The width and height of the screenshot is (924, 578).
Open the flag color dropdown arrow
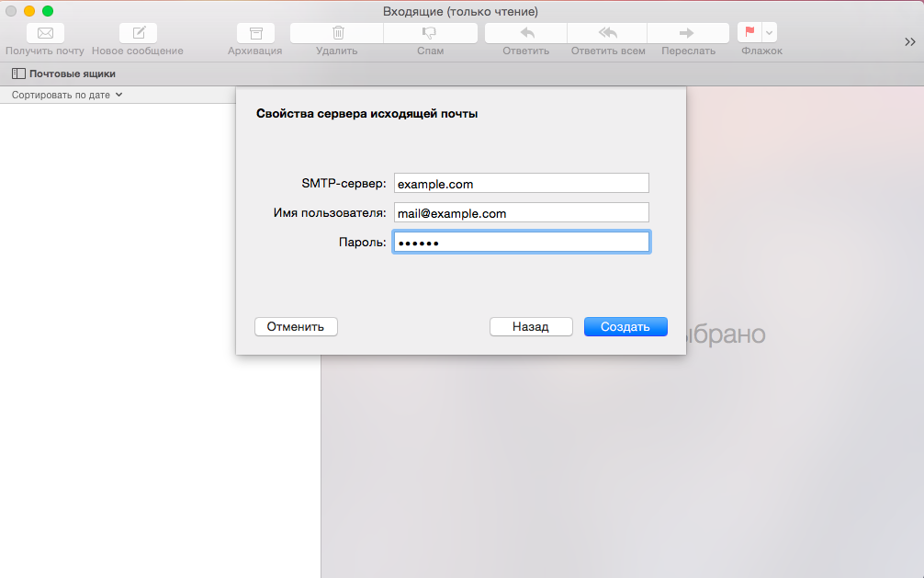tap(770, 33)
